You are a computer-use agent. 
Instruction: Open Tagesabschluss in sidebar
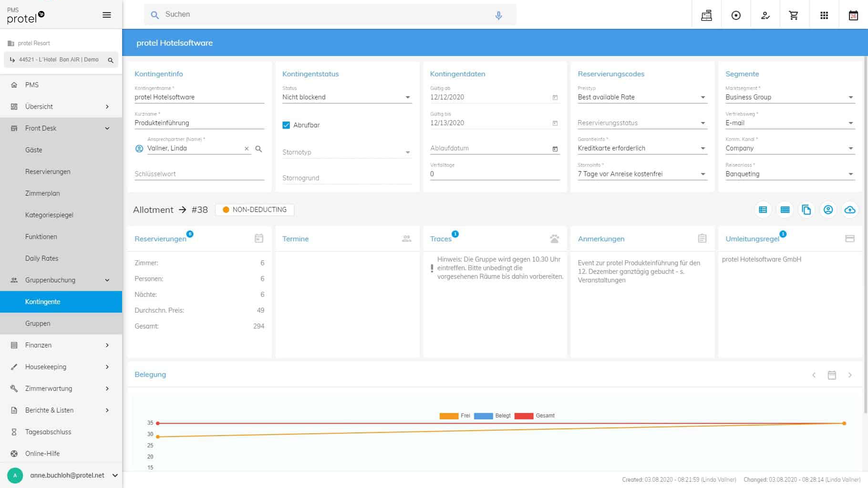(x=61, y=432)
